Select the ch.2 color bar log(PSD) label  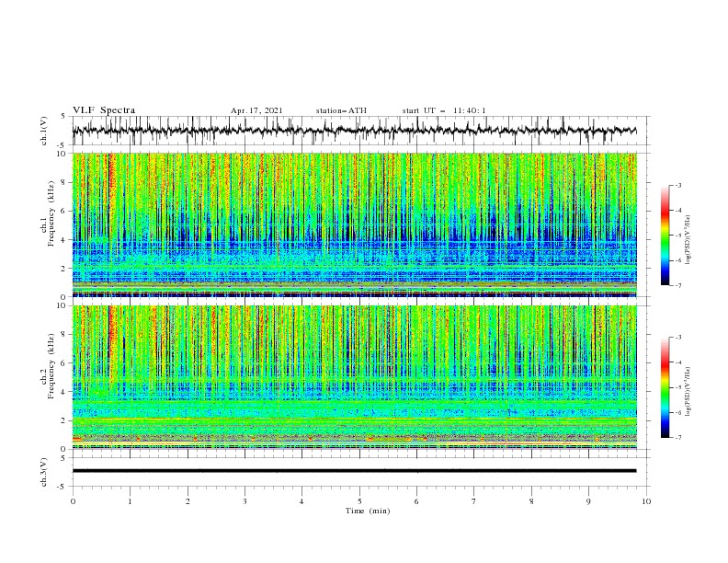(x=688, y=391)
